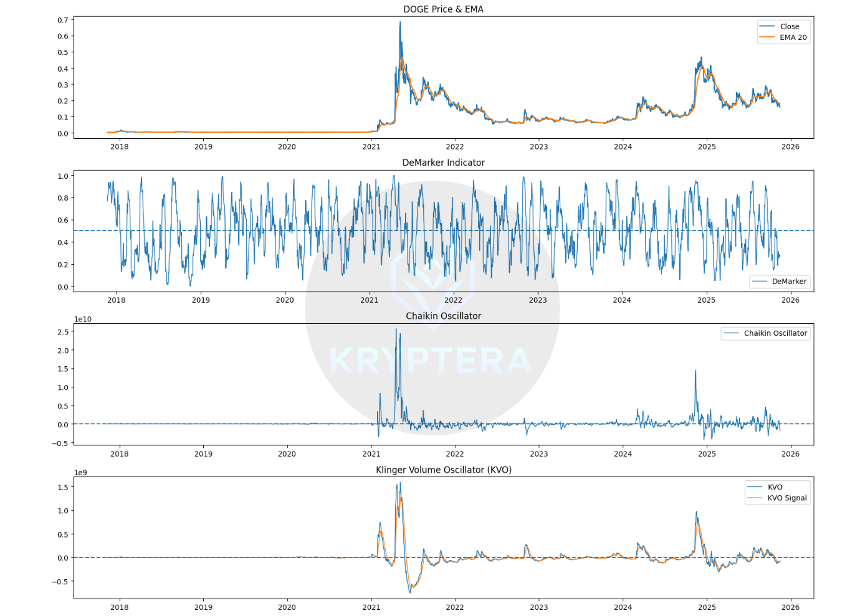Select the "EMA 20" legend label
Image resolution: width=865 pixels, height=616 pixels.
793,37
